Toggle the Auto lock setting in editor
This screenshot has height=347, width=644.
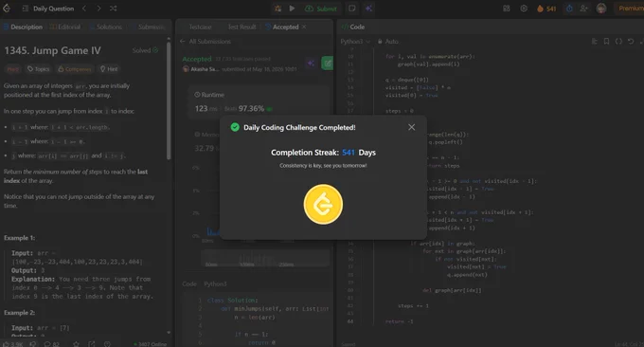coord(388,42)
